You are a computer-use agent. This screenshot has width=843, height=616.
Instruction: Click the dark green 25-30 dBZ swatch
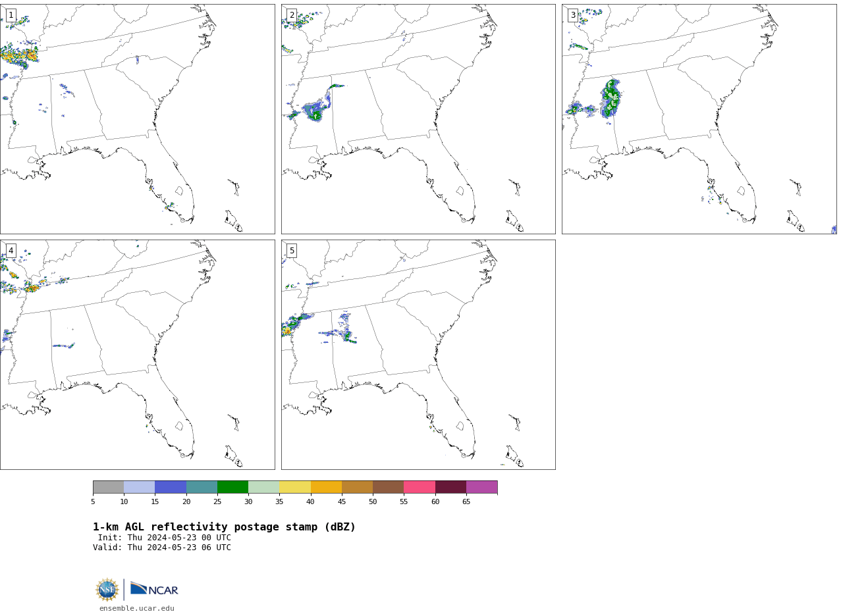pos(232,487)
